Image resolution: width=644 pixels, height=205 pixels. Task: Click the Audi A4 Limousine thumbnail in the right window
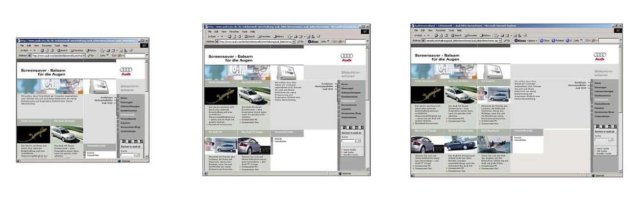(461, 144)
